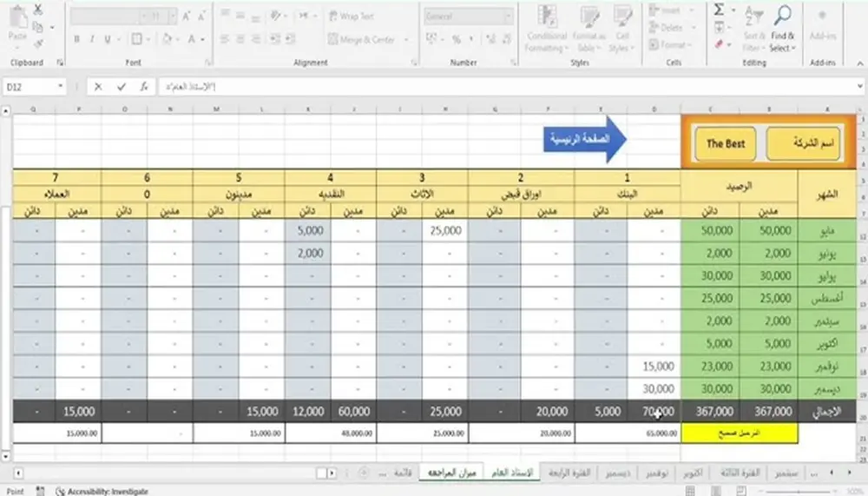The width and height of the screenshot is (868, 496).
Task: Click Merge & Center button
Action: click(x=361, y=39)
